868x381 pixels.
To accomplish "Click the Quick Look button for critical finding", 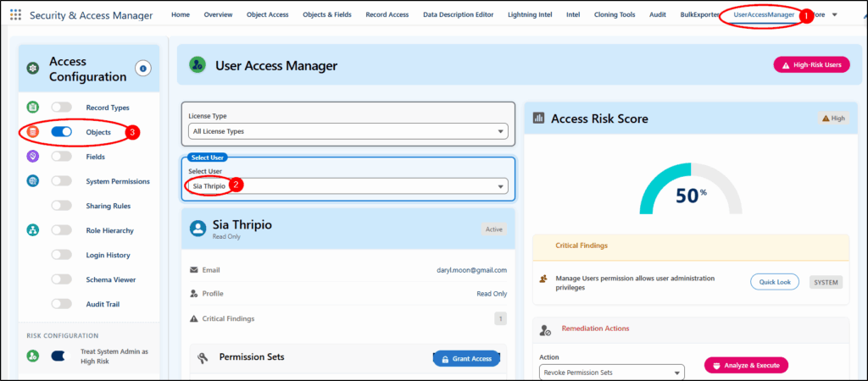I will (774, 282).
